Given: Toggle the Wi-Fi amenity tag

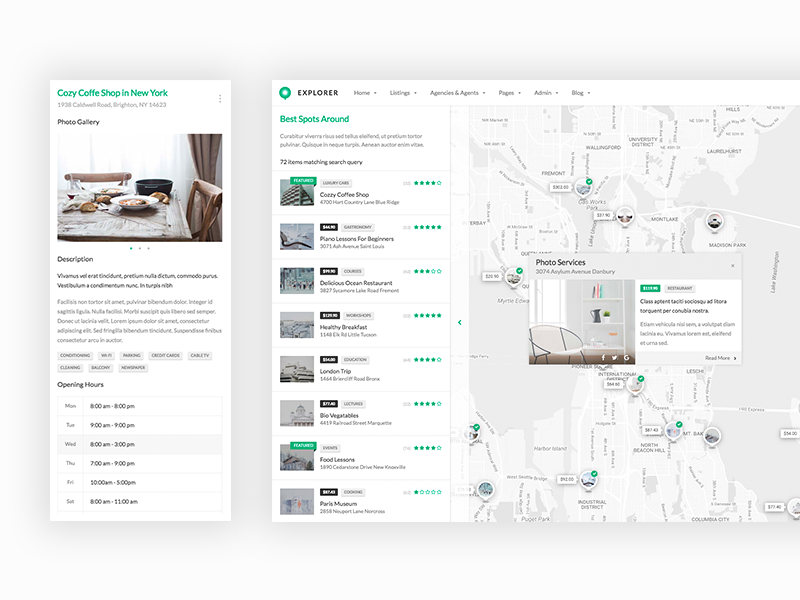Looking at the screenshot, I should coord(107,355).
